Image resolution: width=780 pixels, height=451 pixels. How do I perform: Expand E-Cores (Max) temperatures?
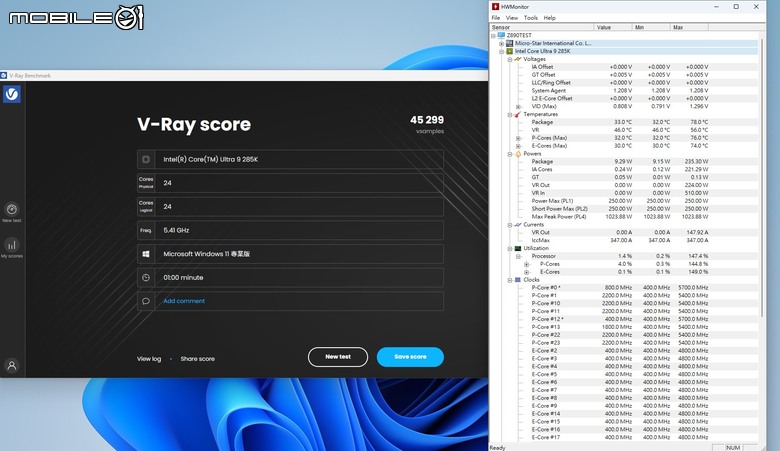(518, 146)
